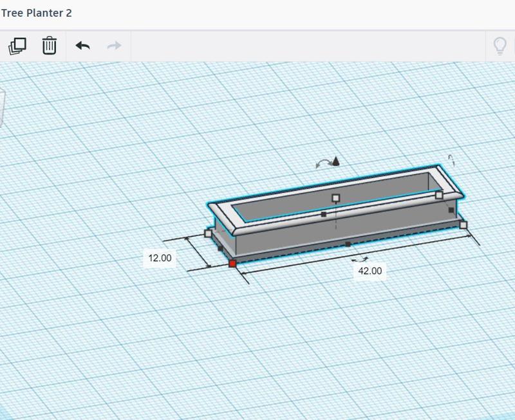Click the black midpoint handle on the right end
515x420 pixels.
451,210
